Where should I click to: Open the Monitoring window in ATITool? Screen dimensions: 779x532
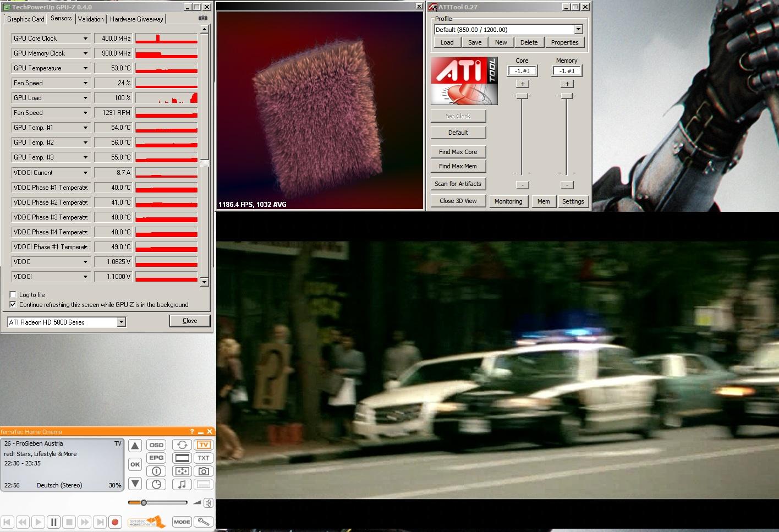tap(508, 201)
